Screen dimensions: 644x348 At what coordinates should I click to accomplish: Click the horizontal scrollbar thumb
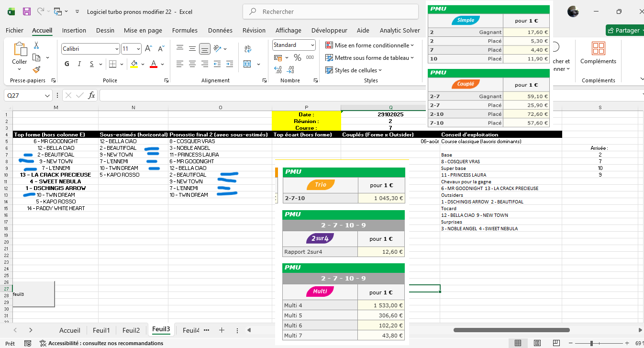(511, 330)
